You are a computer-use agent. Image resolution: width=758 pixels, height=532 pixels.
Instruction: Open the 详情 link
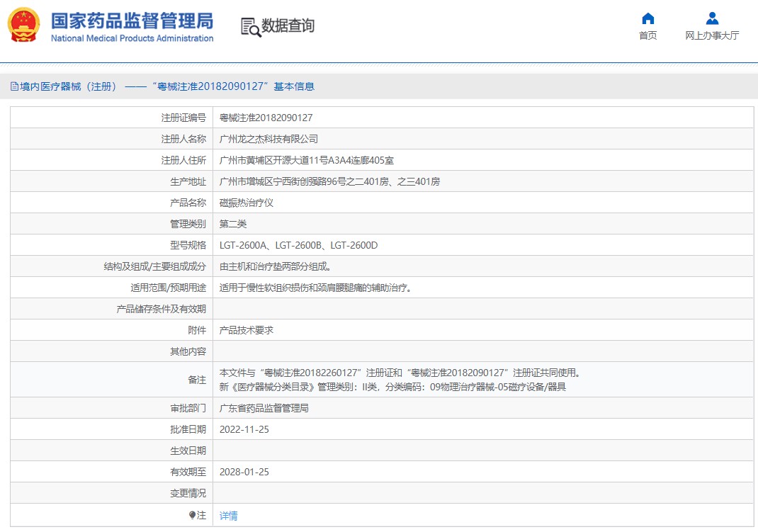[228, 516]
